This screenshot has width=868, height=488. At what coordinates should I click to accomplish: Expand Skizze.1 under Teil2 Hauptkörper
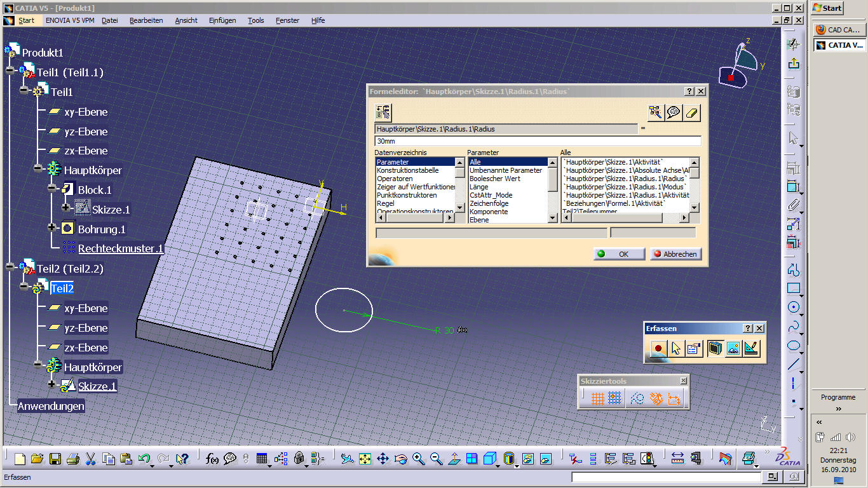52,384
